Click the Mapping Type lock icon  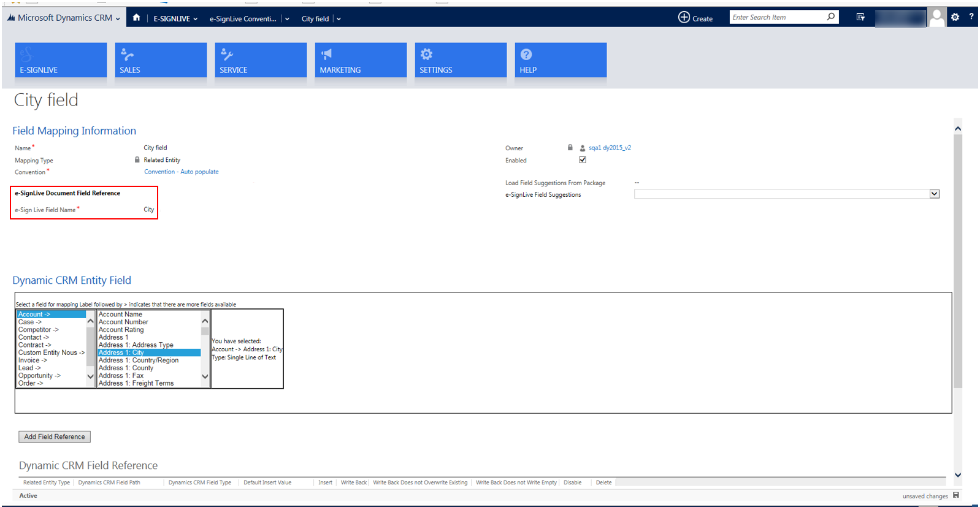tap(137, 159)
